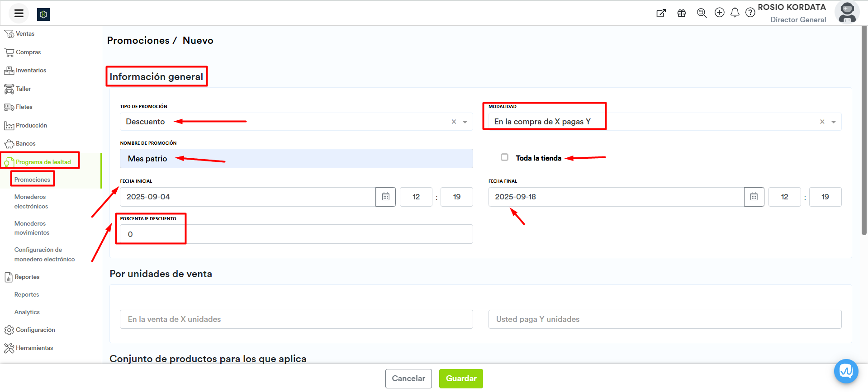Open the notifications bell icon

pyautogui.click(x=735, y=13)
